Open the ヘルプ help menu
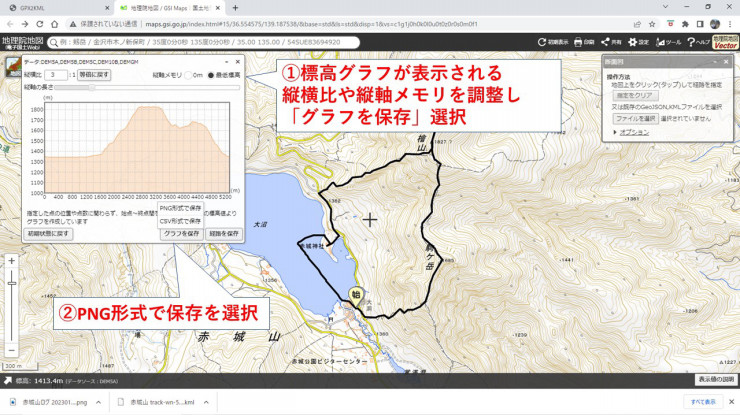 [x=698, y=42]
